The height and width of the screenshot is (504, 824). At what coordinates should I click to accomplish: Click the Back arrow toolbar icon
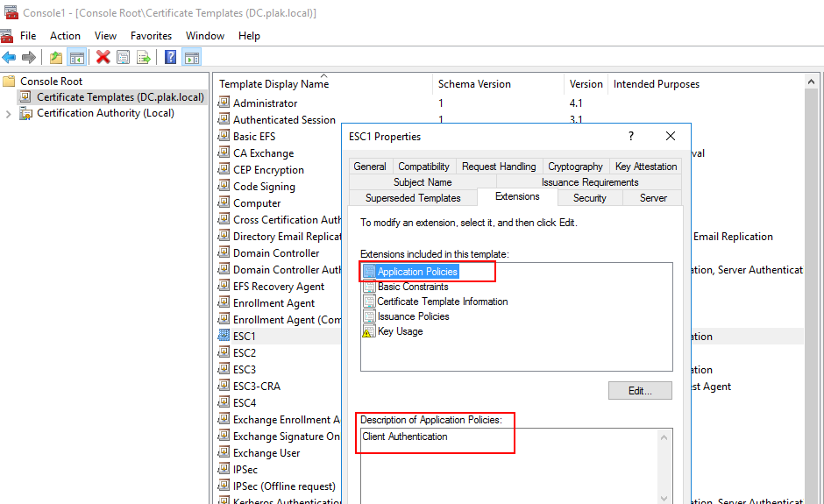pyautogui.click(x=9, y=58)
